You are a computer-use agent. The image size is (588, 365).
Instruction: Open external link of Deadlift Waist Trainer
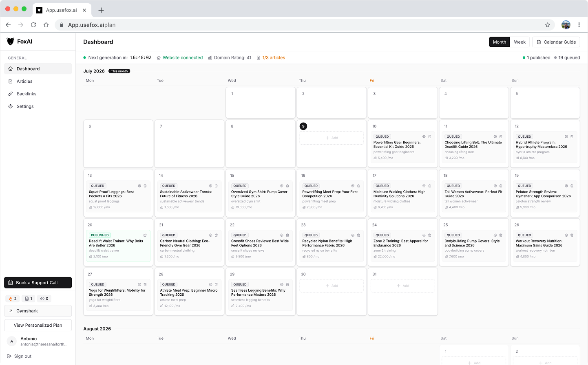coord(145,235)
